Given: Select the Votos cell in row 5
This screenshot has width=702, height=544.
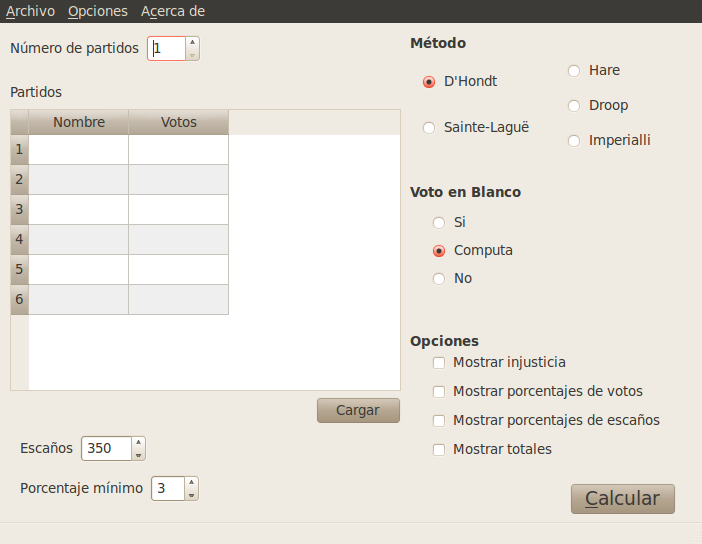Looking at the screenshot, I should click(x=179, y=270).
